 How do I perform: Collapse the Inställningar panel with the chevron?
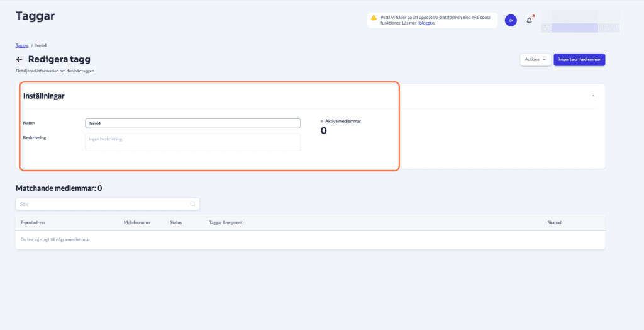pyautogui.click(x=592, y=96)
